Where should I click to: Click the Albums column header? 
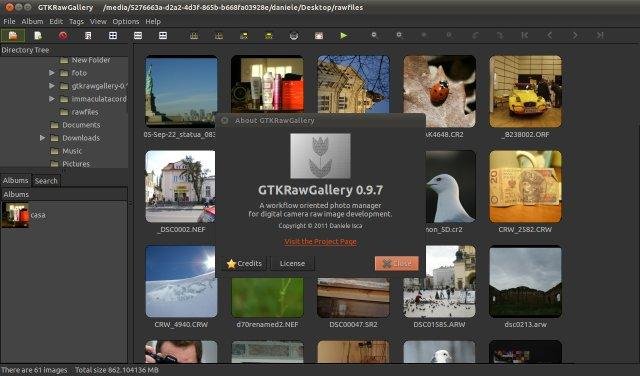pos(64,194)
